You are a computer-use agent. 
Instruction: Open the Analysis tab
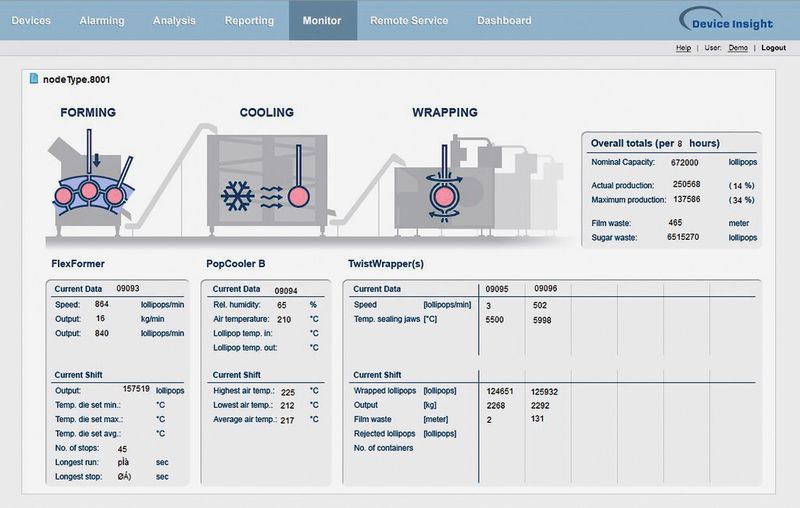click(x=174, y=20)
